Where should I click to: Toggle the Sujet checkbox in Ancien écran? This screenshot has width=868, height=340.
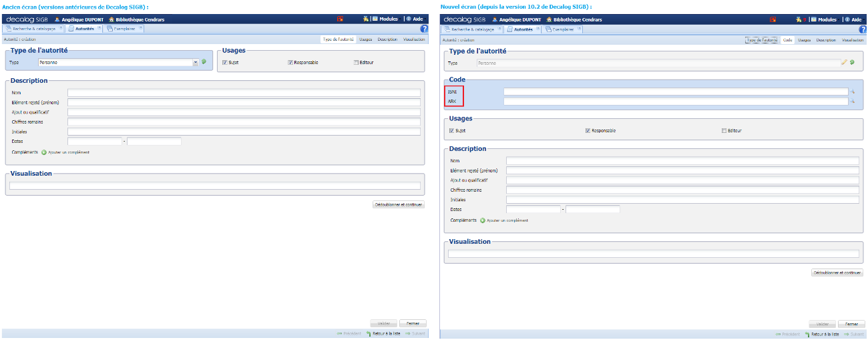pyautogui.click(x=224, y=62)
